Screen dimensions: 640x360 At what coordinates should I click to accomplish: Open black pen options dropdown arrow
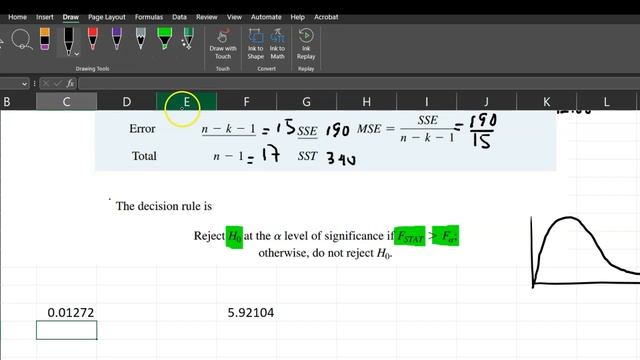click(x=77, y=53)
